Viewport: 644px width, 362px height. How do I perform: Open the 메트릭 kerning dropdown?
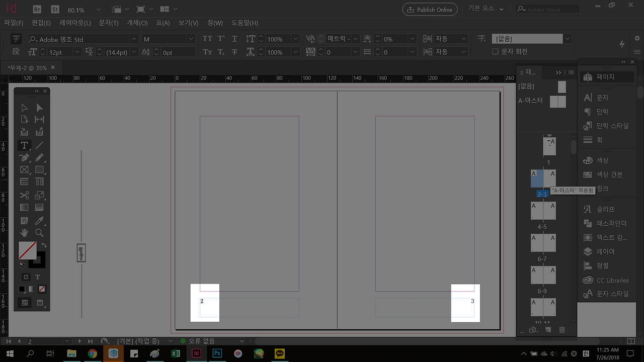(x=356, y=39)
